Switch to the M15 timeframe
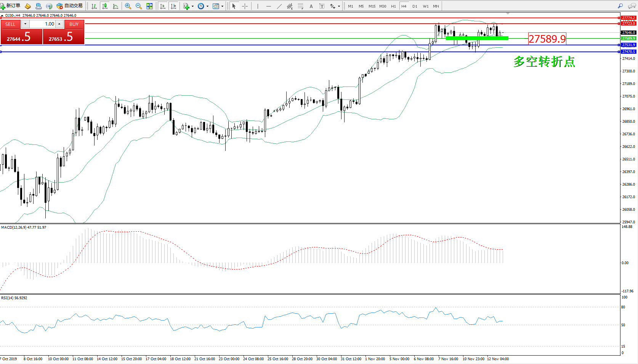The image size is (638, 364). coord(372,6)
